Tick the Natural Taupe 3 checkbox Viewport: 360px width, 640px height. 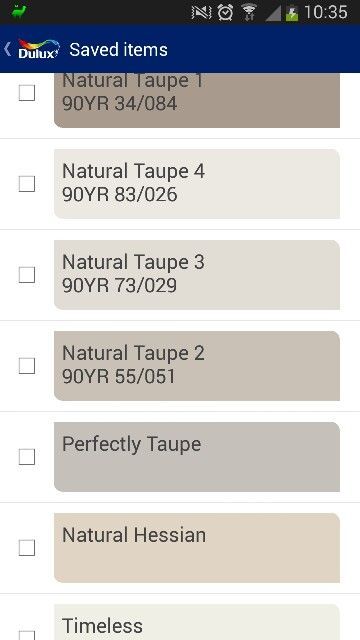tap(27, 275)
